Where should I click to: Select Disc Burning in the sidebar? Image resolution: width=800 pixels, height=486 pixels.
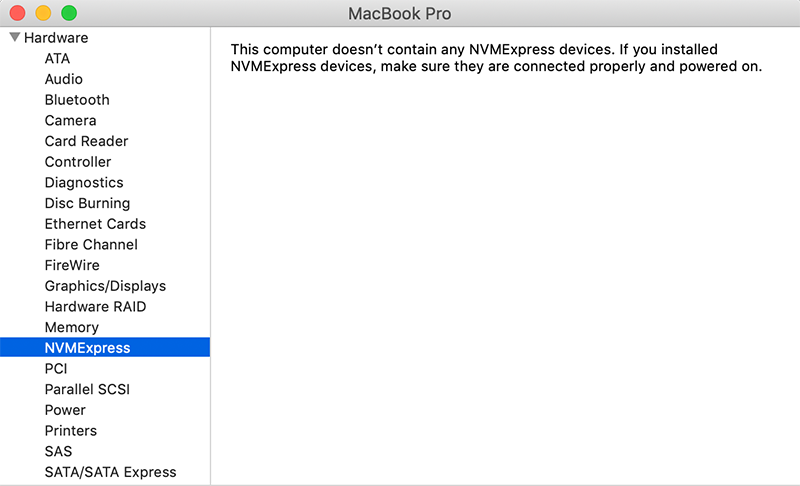87,203
